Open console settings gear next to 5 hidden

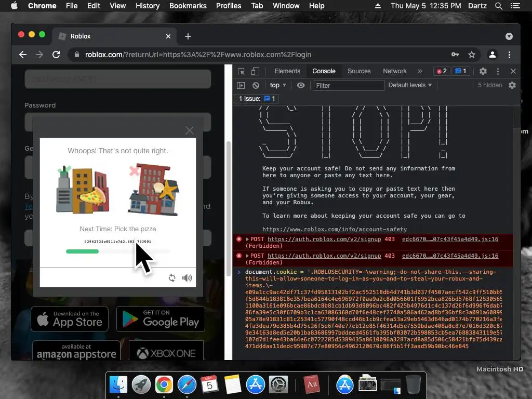point(512,86)
